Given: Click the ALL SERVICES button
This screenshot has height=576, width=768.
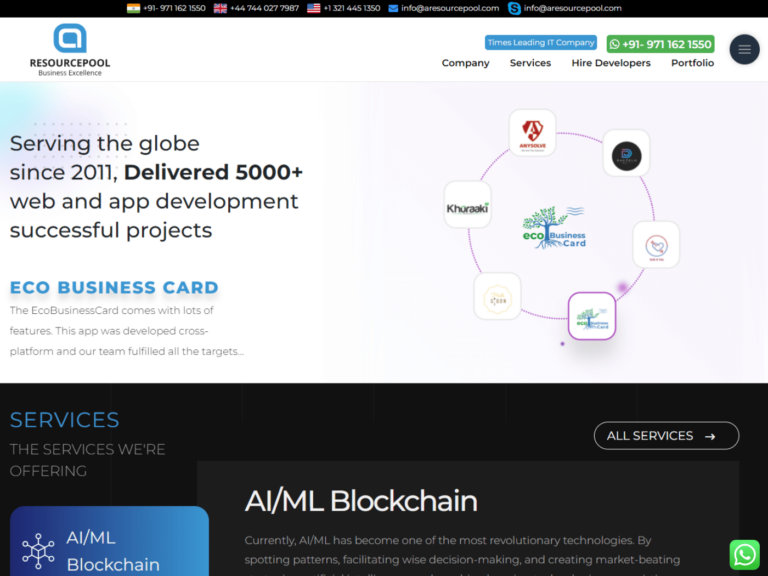Looking at the screenshot, I should point(666,435).
